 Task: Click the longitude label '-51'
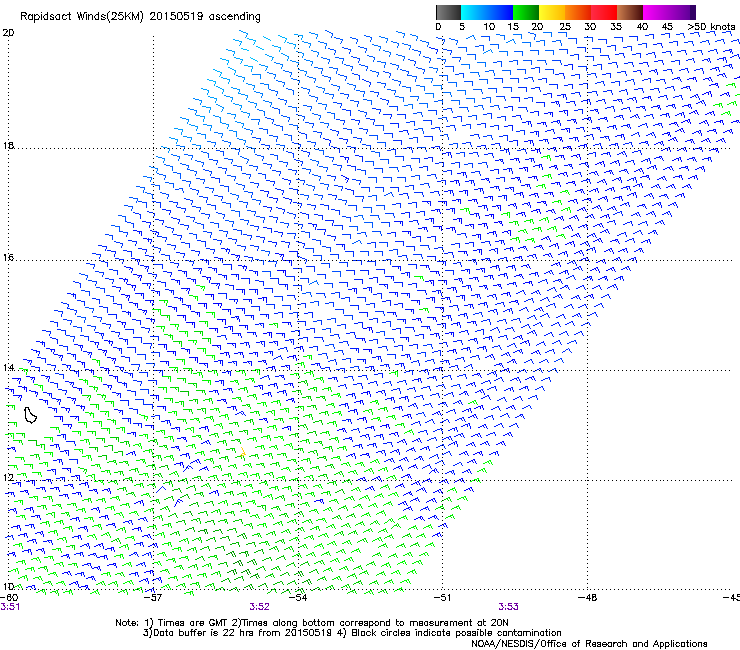442,598
